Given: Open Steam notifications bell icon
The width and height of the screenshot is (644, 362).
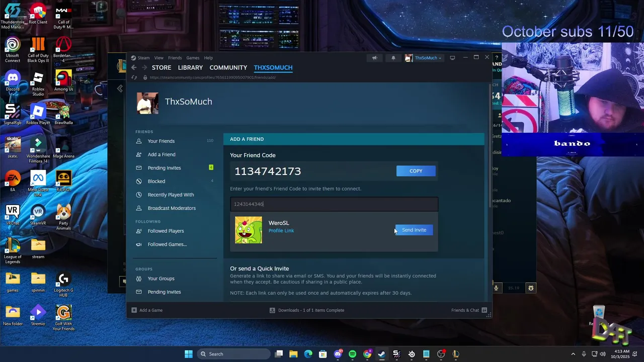Looking at the screenshot, I should [393, 58].
